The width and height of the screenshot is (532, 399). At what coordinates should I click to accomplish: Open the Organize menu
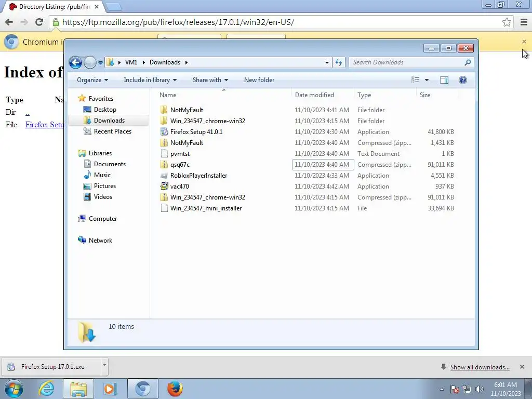(x=92, y=80)
